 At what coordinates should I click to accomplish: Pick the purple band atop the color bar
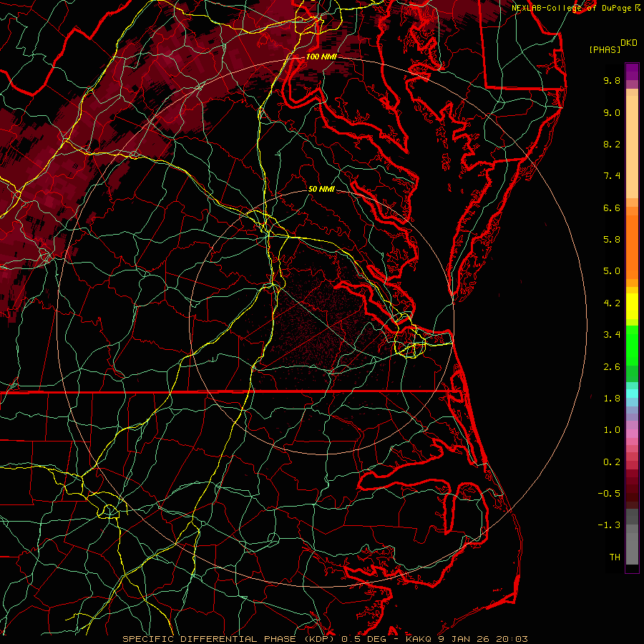tap(632, 72)
